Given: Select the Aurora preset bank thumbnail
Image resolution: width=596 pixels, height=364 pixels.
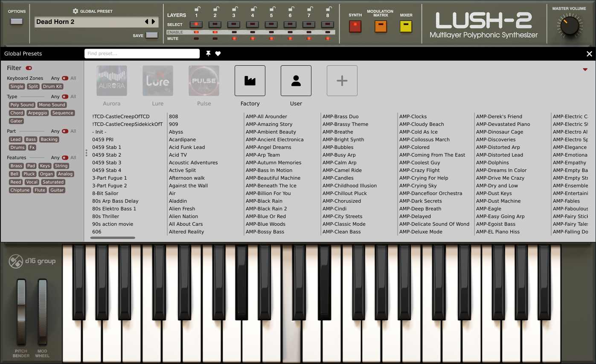Looking at the screenshot, I should coord(112,81).
